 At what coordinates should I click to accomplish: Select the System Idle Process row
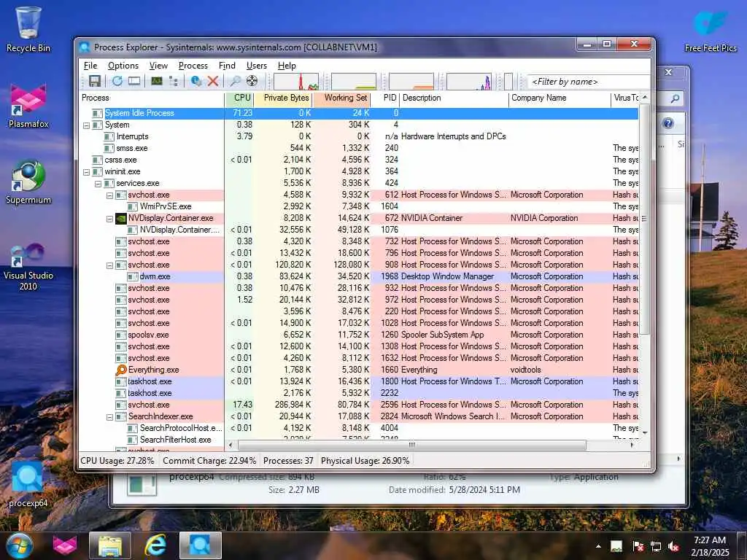tap(359, 113)
